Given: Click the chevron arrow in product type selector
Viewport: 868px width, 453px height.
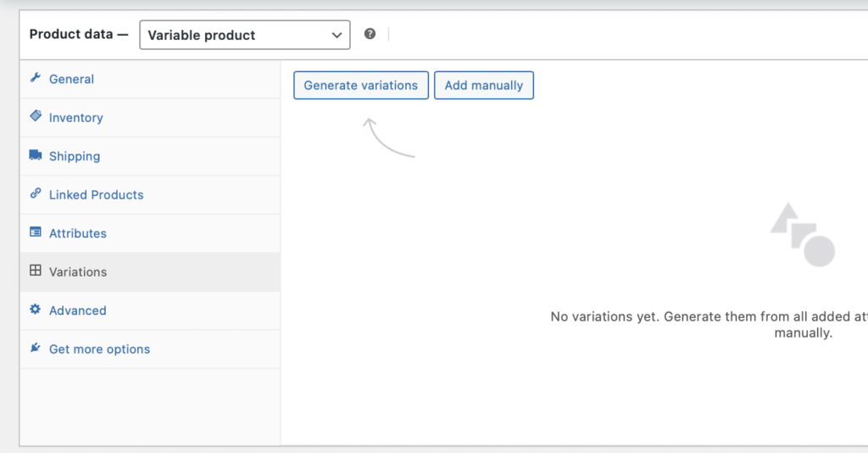Looking at the screenshot, I should [x=335, y=36].
